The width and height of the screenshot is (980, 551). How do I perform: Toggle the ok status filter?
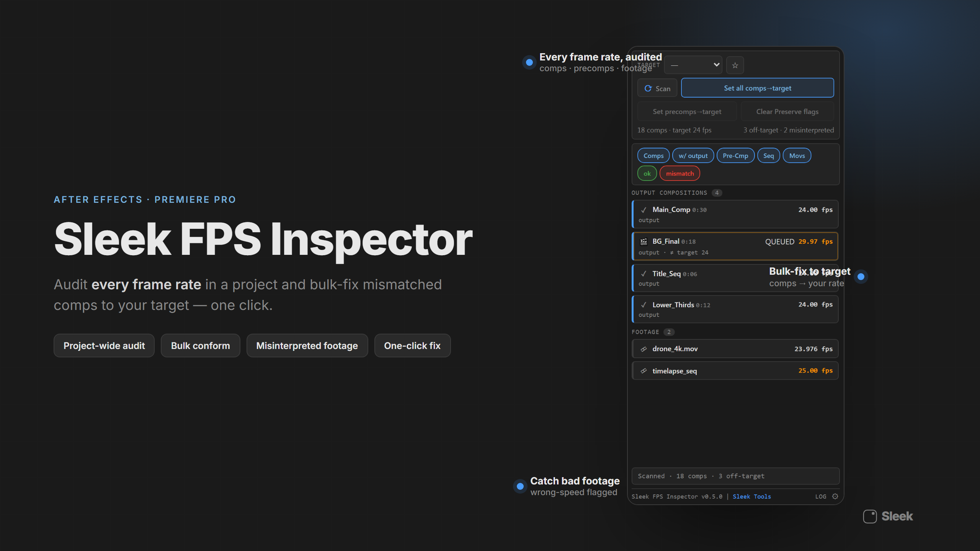point(647,173)
